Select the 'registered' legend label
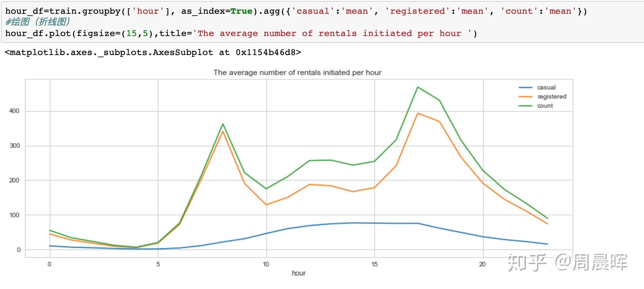The height and width of the screenshot is (289, 644). (552, 97)
